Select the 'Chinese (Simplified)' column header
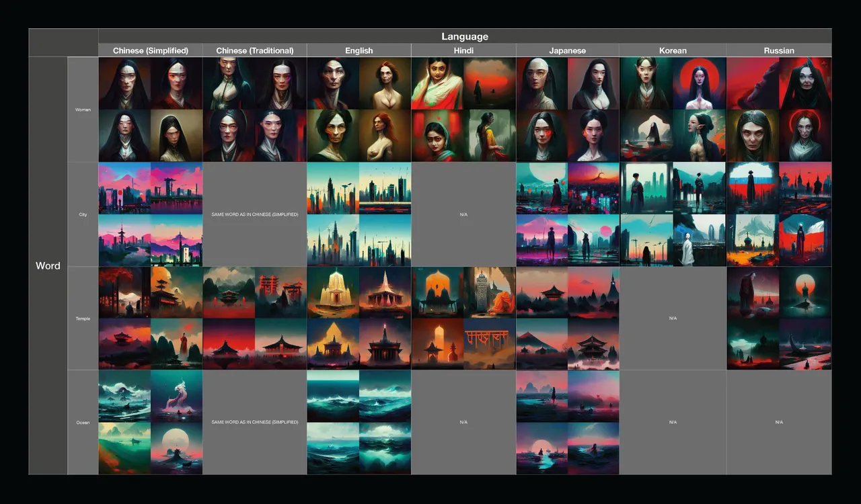The width and height of the screenshot is (861, 504). [x=151, y=50]
